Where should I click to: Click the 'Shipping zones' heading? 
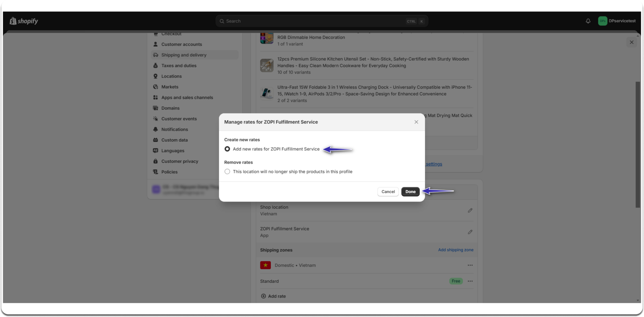pyautogui.click(x=276, y=250)
